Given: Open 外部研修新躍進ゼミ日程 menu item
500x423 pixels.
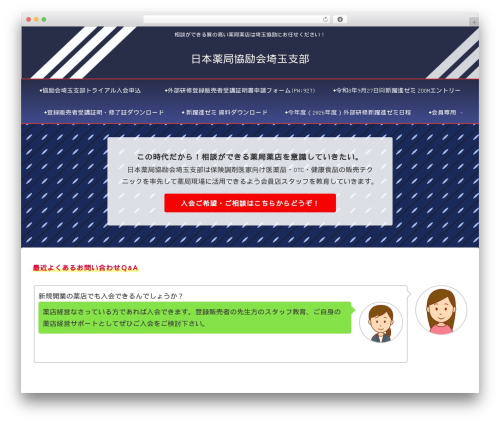Looking at the screenshot, I should [x=348, y=112].
